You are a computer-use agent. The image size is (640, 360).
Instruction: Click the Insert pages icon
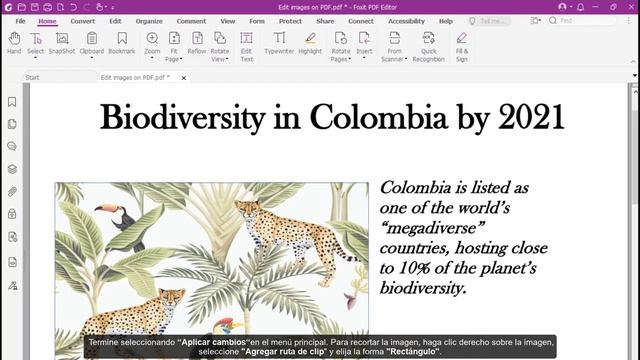364,39
